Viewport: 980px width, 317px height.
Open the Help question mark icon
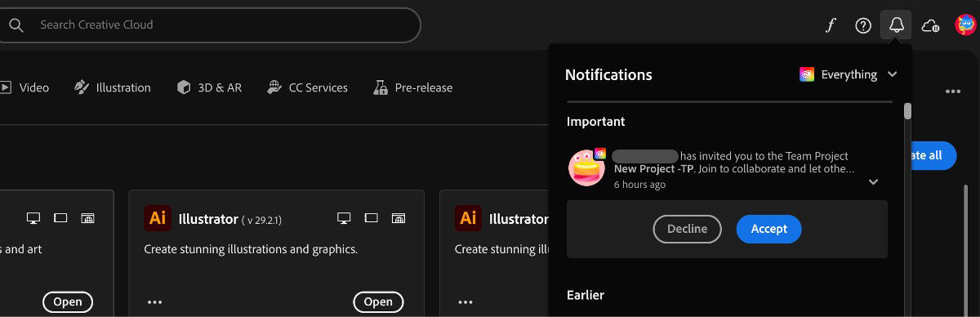[x=863, y=25]
